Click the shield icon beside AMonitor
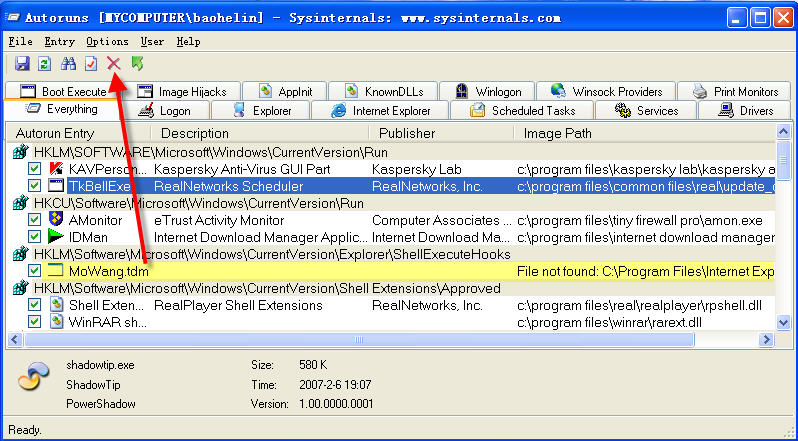Image resolution: width=798 pixels, height=441 pixels. tap(56, 220)
